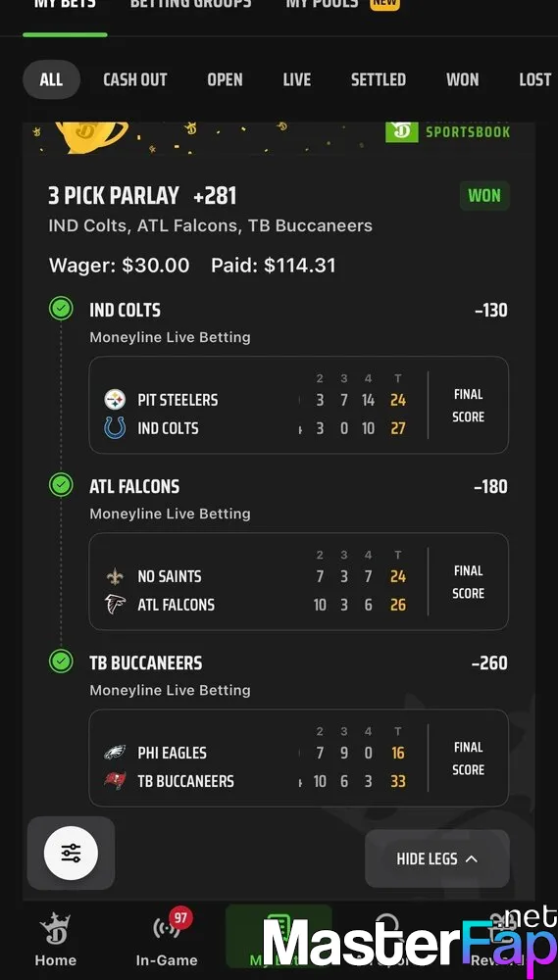Screen dimensions: 558x980
Task: Tap the Pittsburgh Steelers team logo
Action: click(x=115, y=400)
